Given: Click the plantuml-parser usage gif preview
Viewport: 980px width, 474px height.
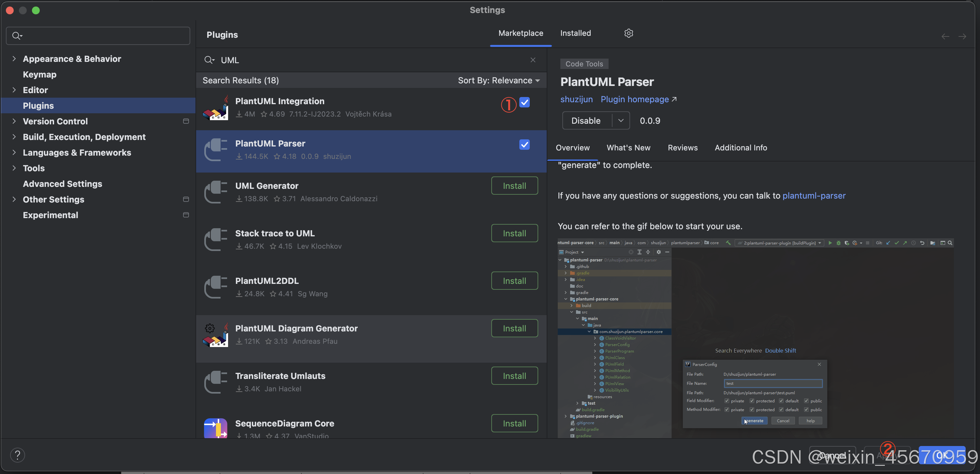Looking at the screenshot, I should tap(755, 338).
